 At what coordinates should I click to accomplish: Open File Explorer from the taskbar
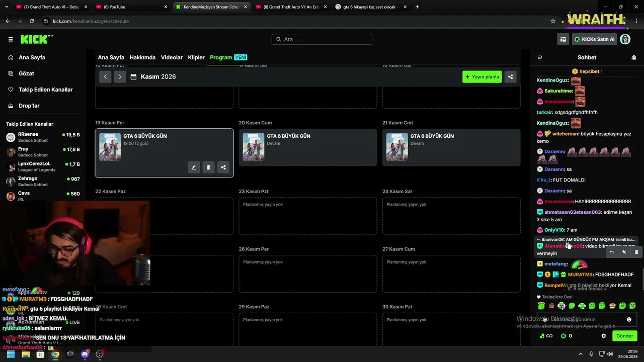(26, 354)
